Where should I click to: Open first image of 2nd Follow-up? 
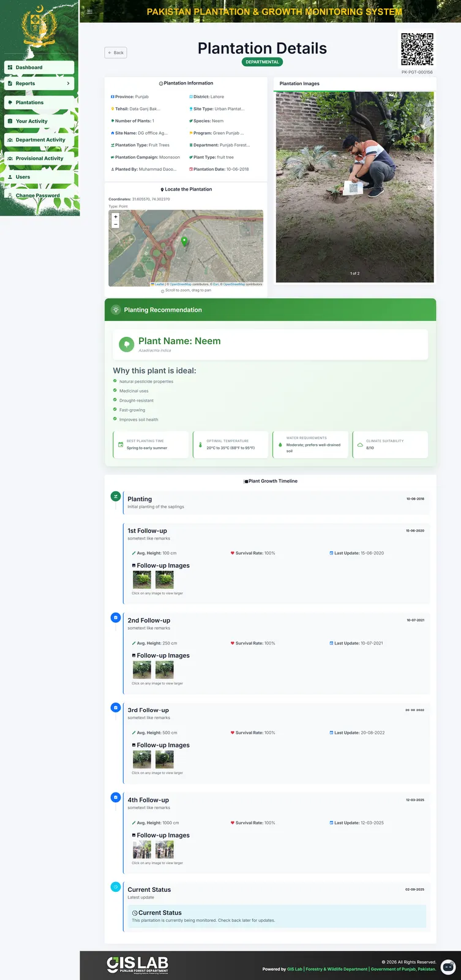pyautogui.click(x=142, y=669)
